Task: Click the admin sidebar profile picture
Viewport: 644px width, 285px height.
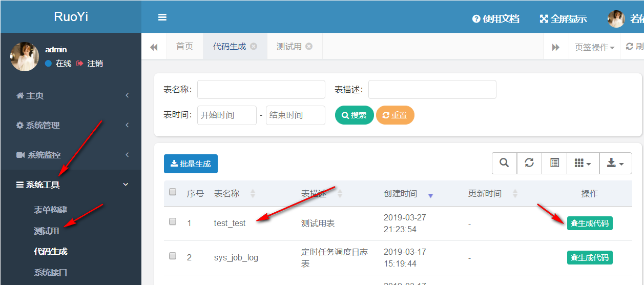Action: click(x=25, y=56)
